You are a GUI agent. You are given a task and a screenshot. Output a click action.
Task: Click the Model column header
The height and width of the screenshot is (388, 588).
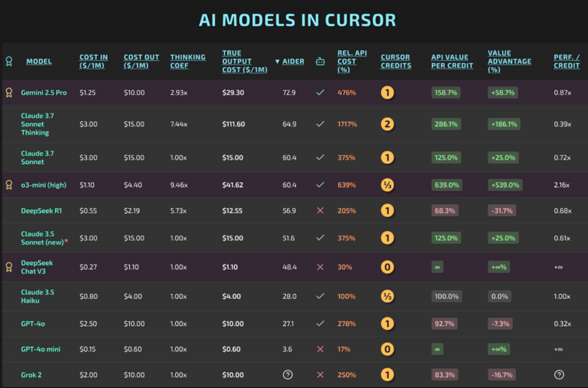39,61
